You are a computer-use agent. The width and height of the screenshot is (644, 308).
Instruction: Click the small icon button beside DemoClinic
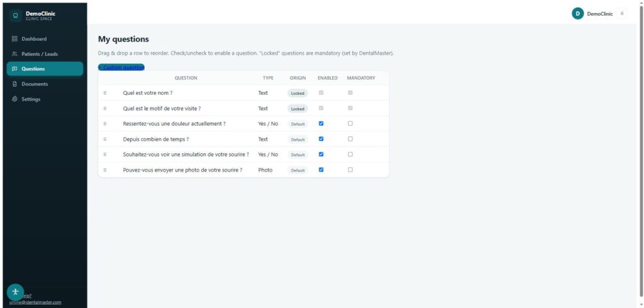click(x=622, y=14)
